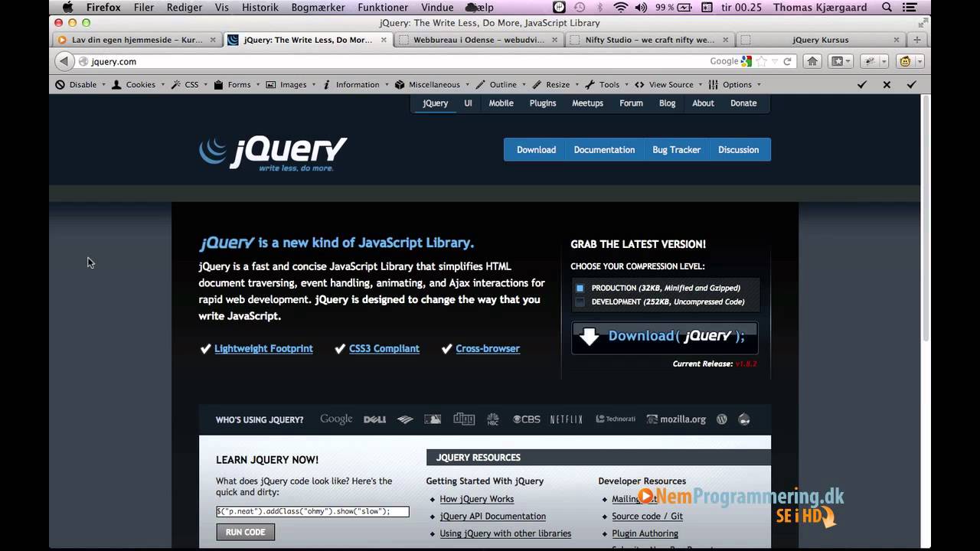The image size is (980, 551).
Task: Click the RUN CODE button
Action: pyautogui.click(x=245, y=532)
